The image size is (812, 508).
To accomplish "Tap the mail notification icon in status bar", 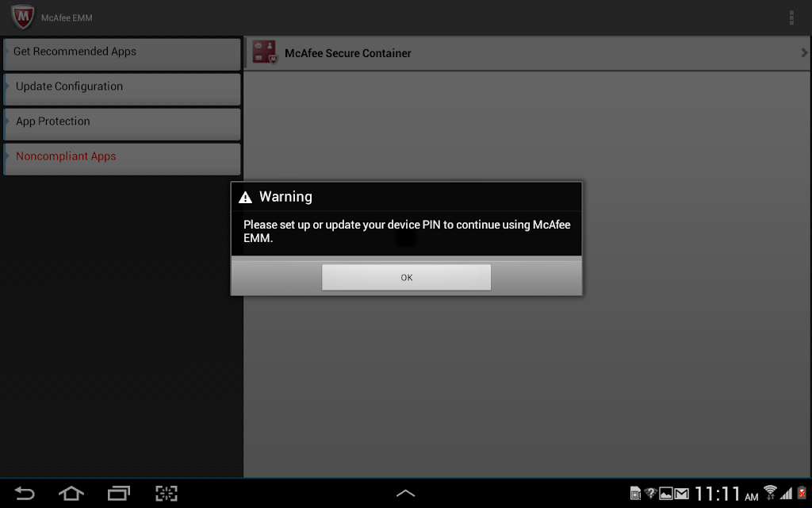I will click(681, 494).
